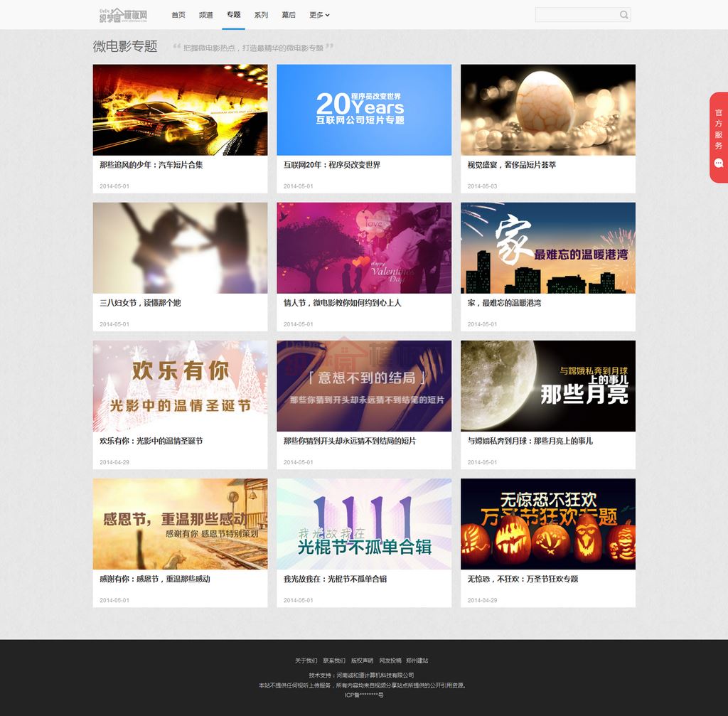Open the chat bubble in 官方服务 sidebar
Viewport: 728px width, 716px height.
(x=718, y=164)
